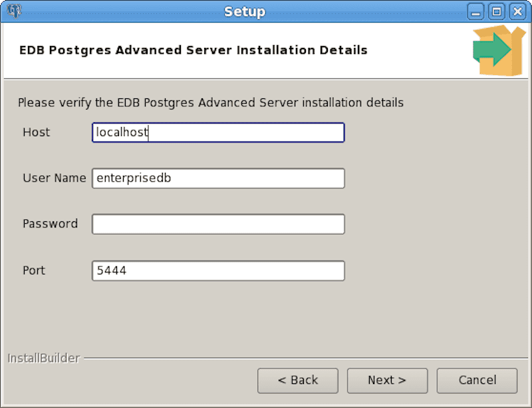The height and width of the screenshot is (408, 532).
Task: Minimize the Setup window
Action: (476, 11)
